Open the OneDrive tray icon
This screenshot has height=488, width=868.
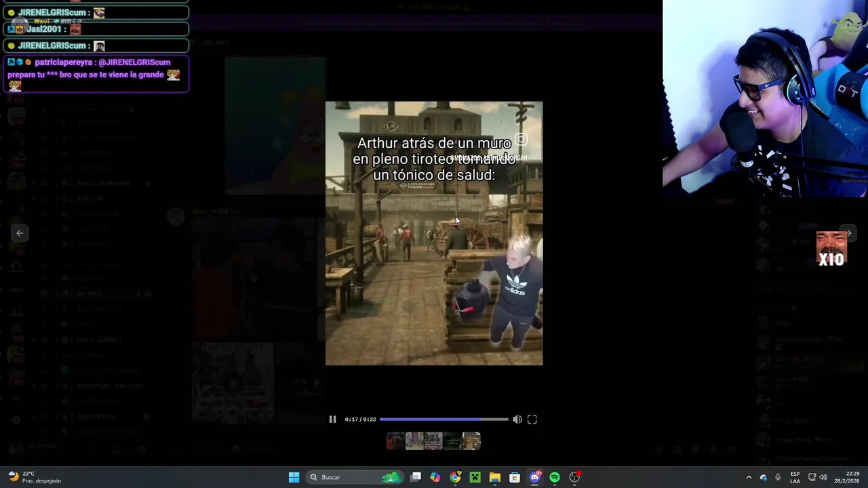(764, 477)
